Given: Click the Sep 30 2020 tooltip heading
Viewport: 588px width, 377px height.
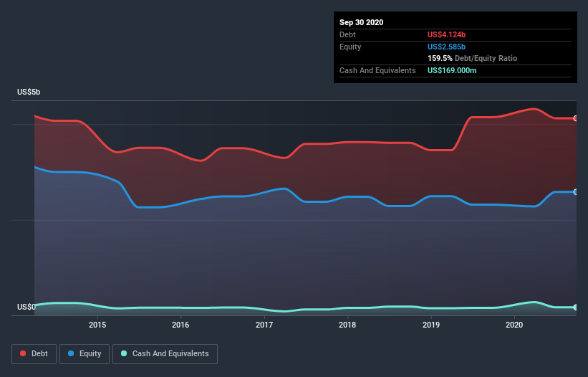Looking at the screenshot, I should point(362,22).
